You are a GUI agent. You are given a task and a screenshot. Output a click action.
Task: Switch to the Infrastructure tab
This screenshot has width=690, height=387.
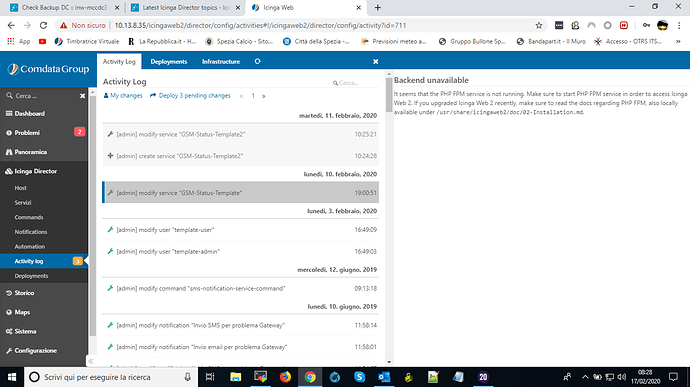[221, 62]
